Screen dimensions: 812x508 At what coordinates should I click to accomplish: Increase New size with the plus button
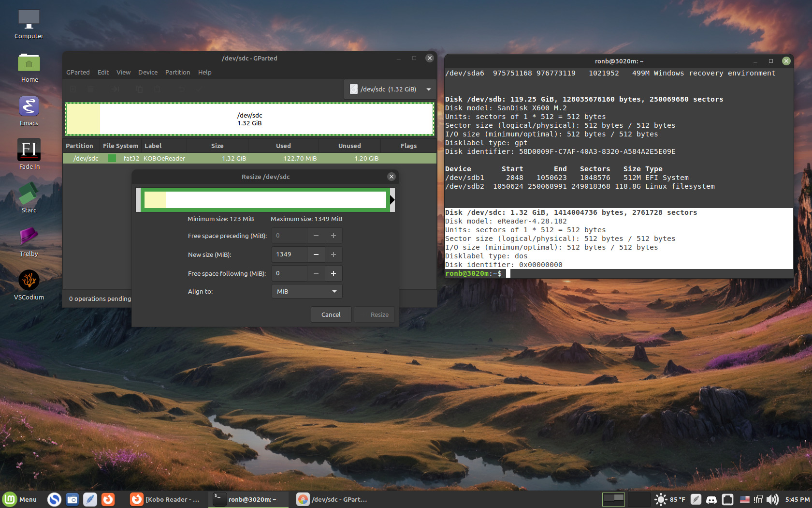333,254
